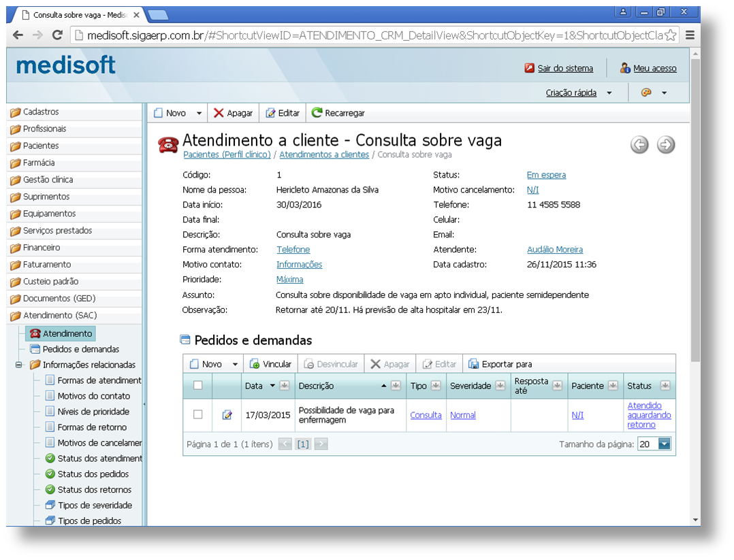Go to next record with right arrow
Screen dimensions: 734x560
(x=666, y=144)
